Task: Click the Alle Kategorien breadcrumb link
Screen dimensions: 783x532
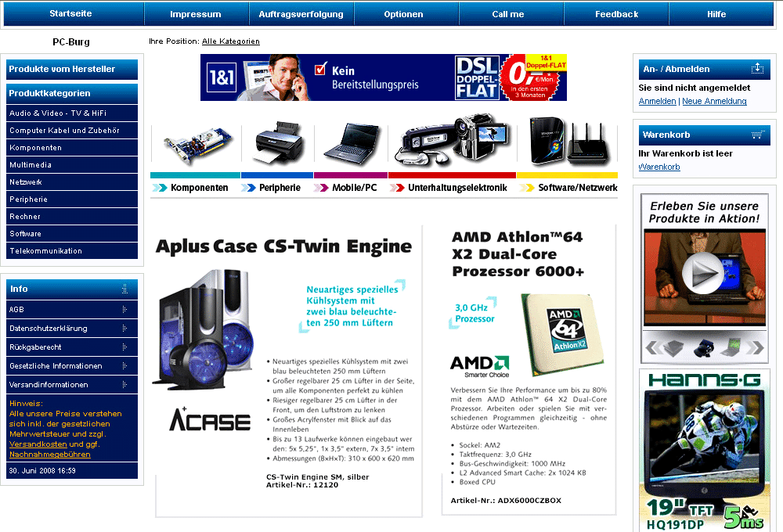Action: pos(231,41)
